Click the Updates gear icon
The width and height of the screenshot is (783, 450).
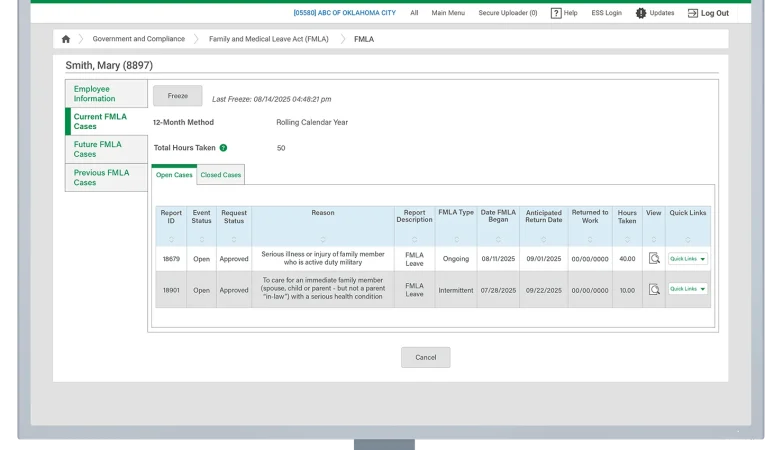click(x=641, y=13)
